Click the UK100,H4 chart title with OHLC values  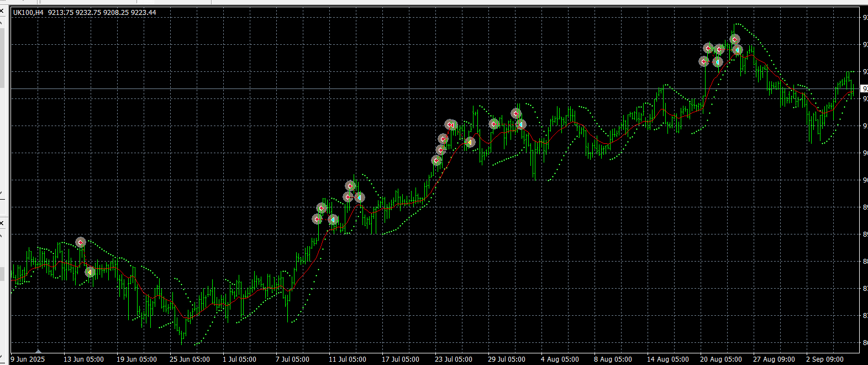click(x=85, y=12)
